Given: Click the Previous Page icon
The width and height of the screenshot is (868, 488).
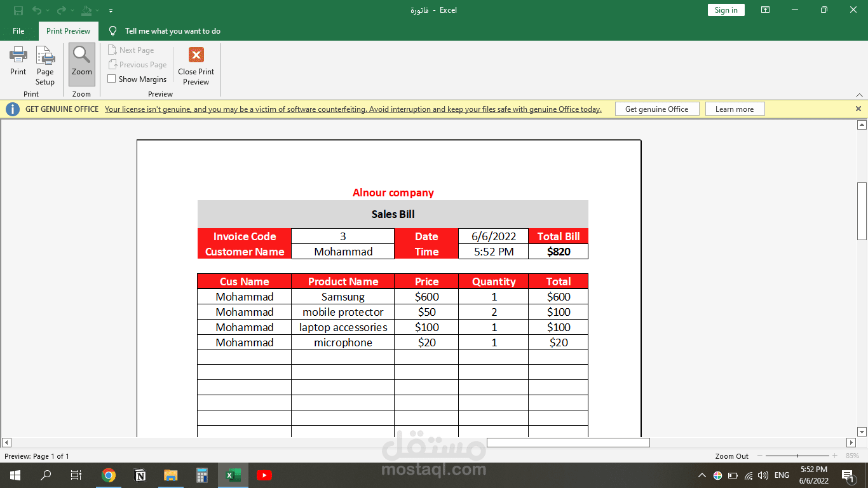Looking at the screenshot, I should [x=113, y=65].
